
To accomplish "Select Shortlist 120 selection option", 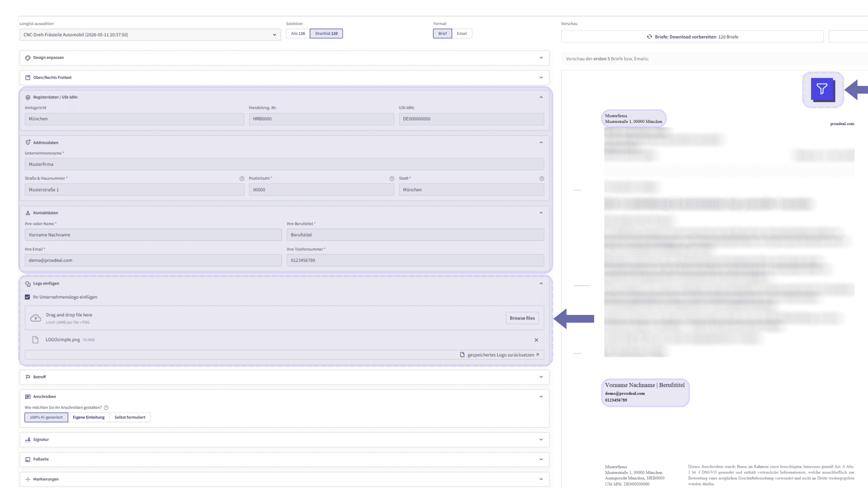I will 326,34.
